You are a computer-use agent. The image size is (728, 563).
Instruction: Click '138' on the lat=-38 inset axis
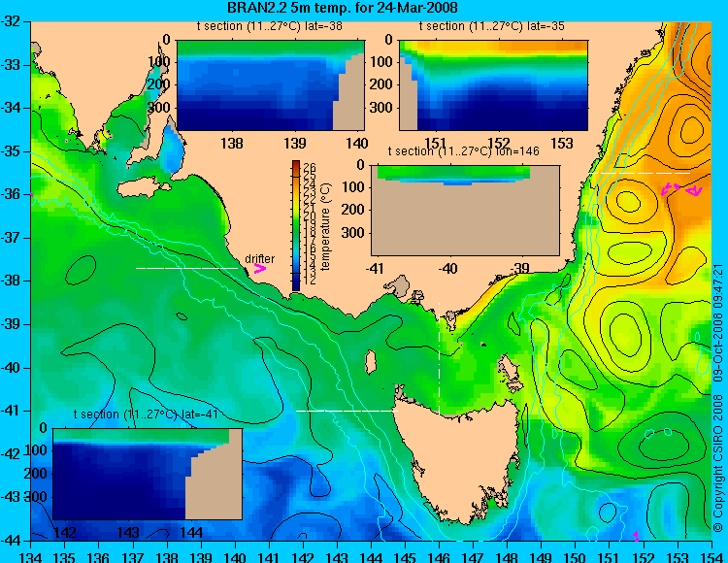[x=232, y=143]
